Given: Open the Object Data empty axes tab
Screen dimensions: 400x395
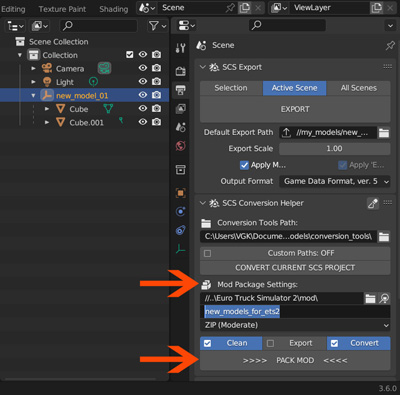Looking at the screenshot, I should click(x=180, y=249).
